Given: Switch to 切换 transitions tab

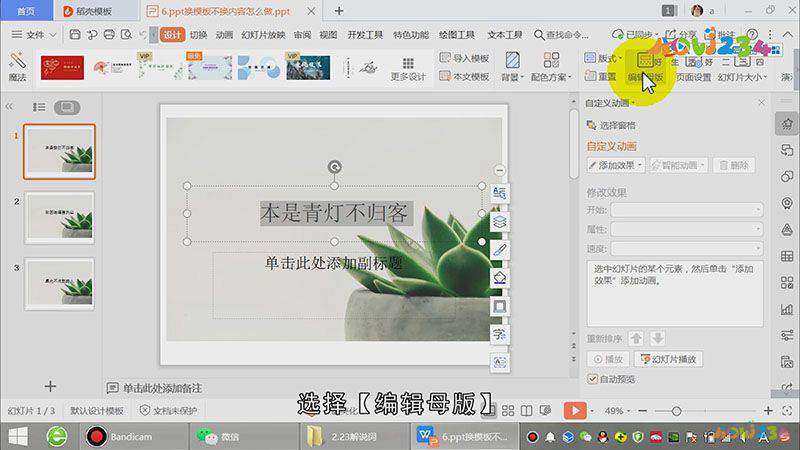Looking at the screenshot, I should (198, 35).
